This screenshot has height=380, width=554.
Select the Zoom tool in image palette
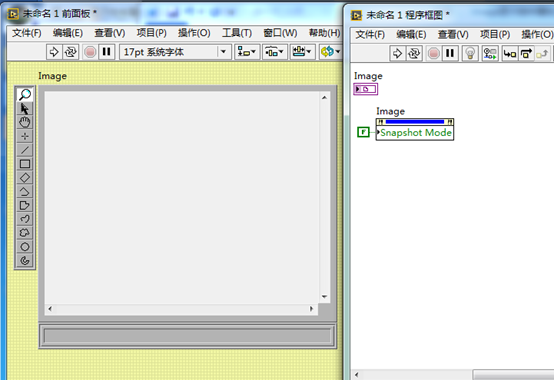[25, 94]
